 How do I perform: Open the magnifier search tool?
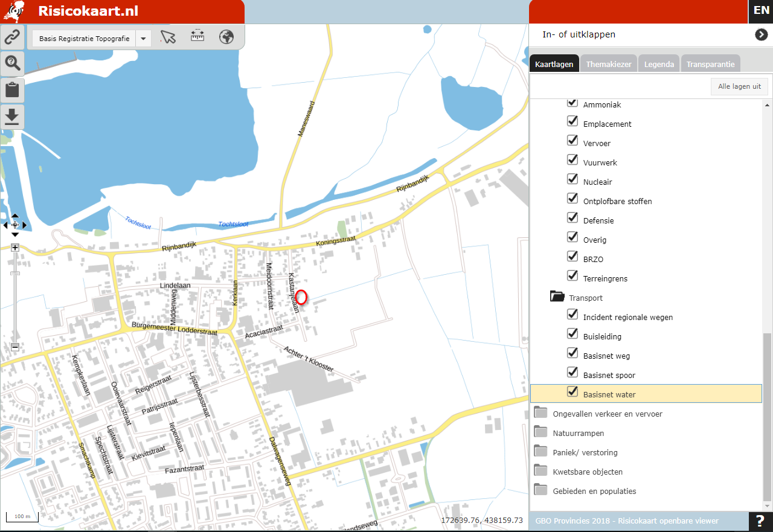pyautogui.click(x=12, y=63)
